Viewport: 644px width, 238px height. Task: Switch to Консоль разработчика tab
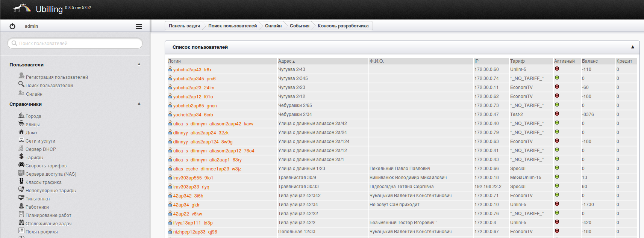coord(343,26)
